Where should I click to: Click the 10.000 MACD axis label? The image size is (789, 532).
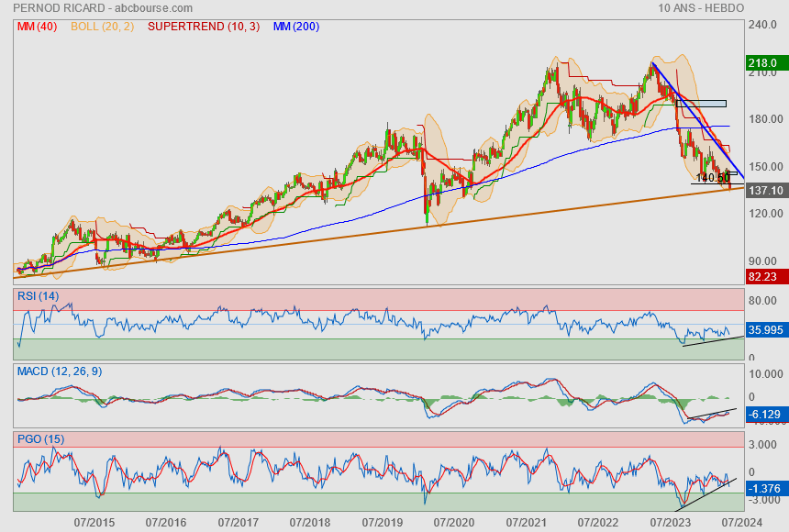click(x=765, y=374)
